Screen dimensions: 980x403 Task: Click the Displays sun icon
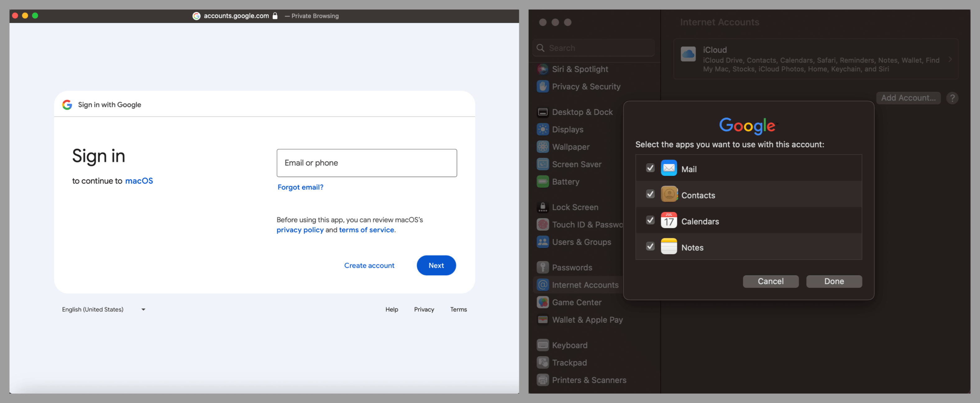(543, 129)
